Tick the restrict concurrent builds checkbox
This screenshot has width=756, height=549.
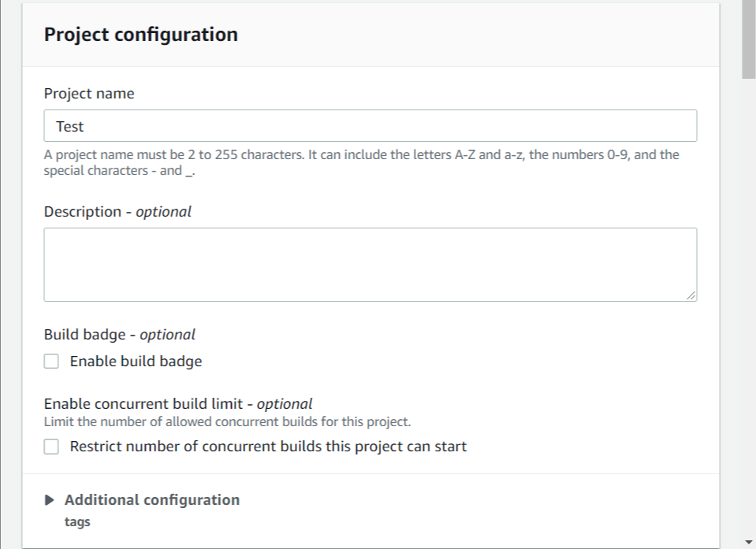[51, 447]
